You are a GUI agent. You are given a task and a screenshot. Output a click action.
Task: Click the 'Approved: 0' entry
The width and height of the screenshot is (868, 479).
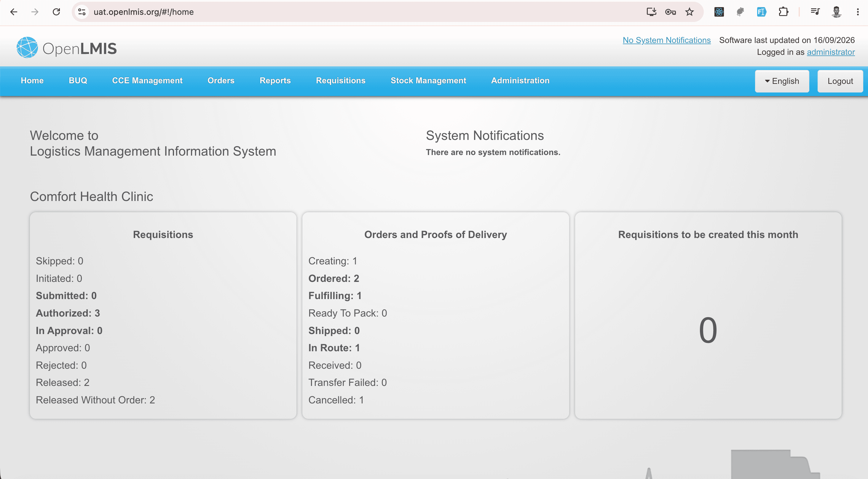pos(63,348)
